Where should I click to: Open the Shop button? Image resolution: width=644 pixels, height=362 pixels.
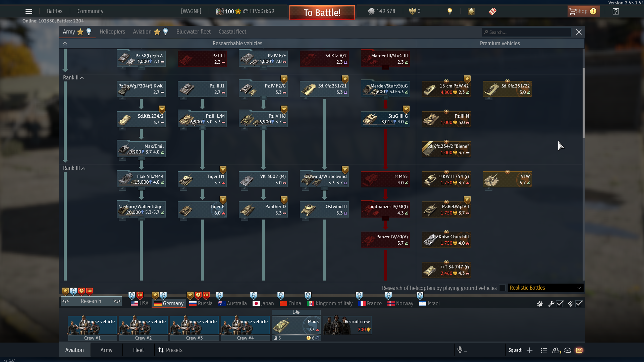pos(582,11)
